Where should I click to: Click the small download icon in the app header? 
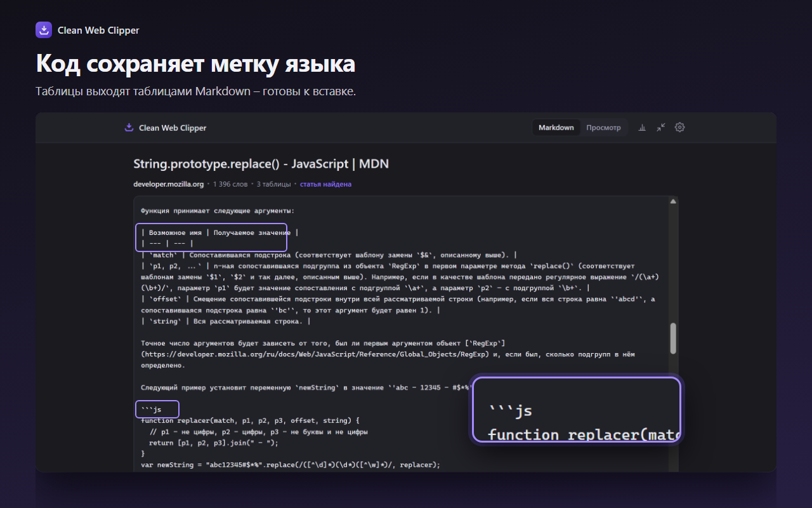click(129, 127)
